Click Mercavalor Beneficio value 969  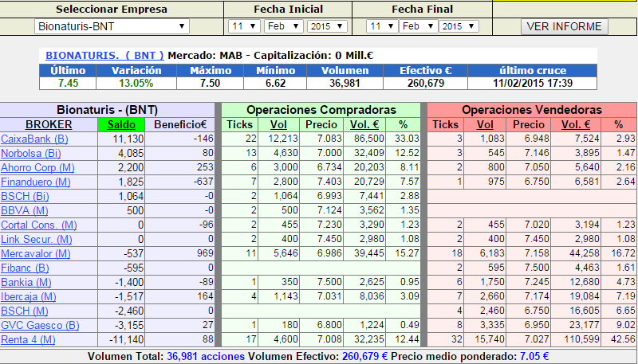(x=205, y=254)
